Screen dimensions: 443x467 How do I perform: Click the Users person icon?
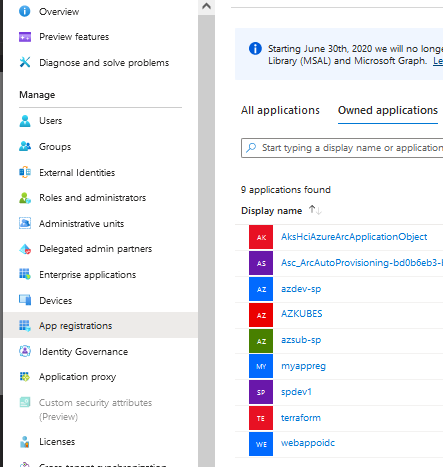(x=25, y=121)
